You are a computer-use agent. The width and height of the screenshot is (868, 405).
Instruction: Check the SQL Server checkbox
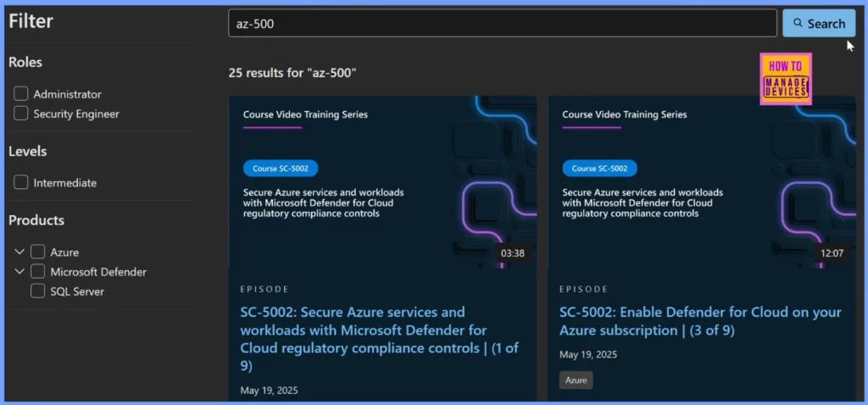tap(37, 291)
